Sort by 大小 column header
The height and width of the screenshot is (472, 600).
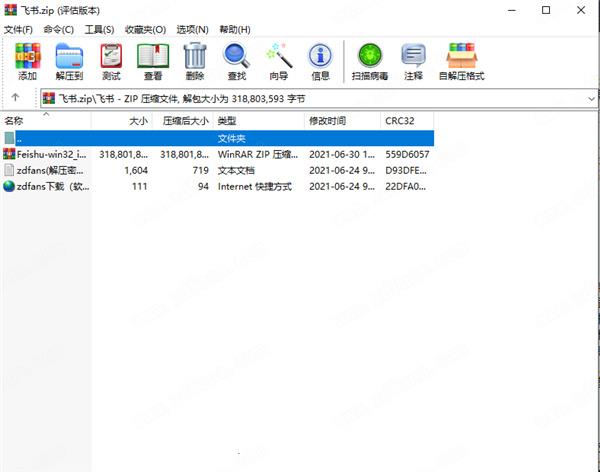pyautogui.click(x=122, y=121)
